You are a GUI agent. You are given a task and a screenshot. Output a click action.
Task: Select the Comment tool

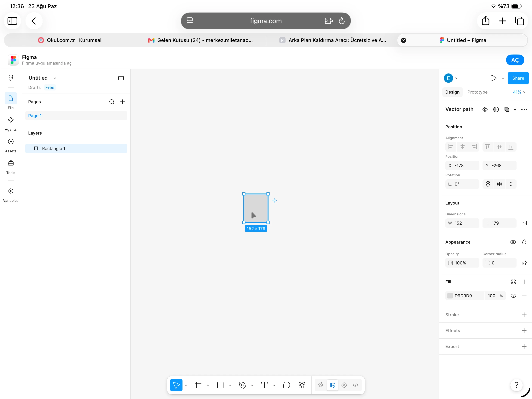tap(286, 385)
